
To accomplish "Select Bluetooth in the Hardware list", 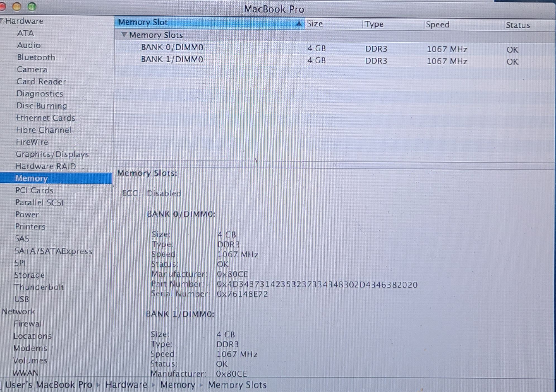I will tap(36, 57).
